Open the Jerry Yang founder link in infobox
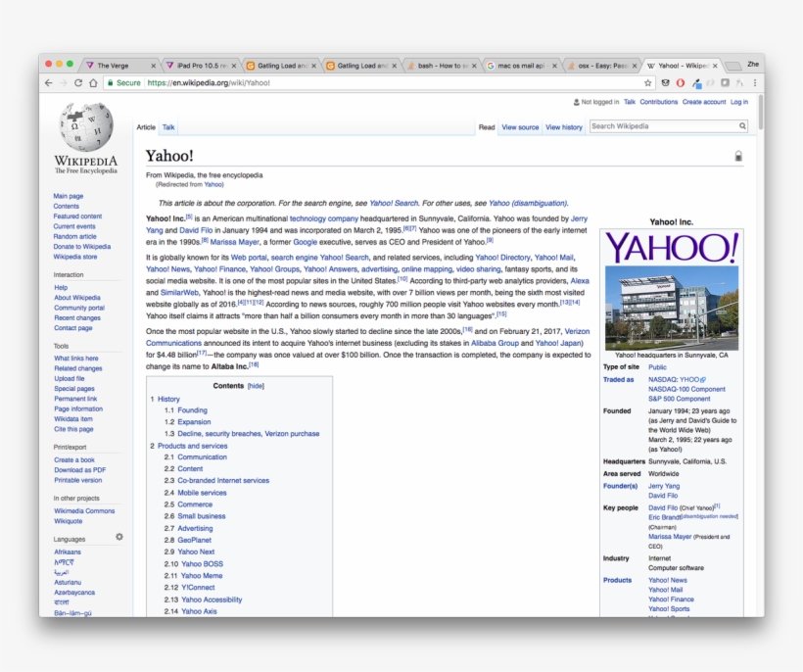The height and width of the screenshot is (672, 803). pos(664,486)
